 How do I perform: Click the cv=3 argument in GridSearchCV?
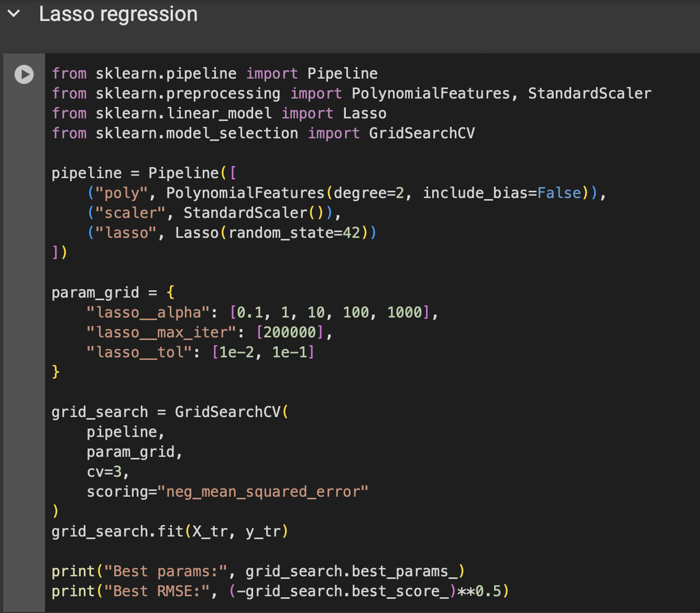[107, 472]
